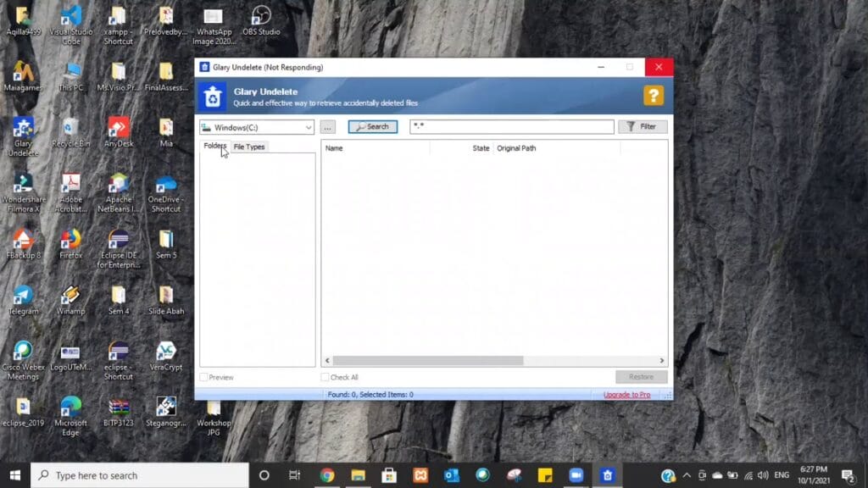Select the VeraCrypt desktop icon
The image size is (868, 488).
point(166,356)
